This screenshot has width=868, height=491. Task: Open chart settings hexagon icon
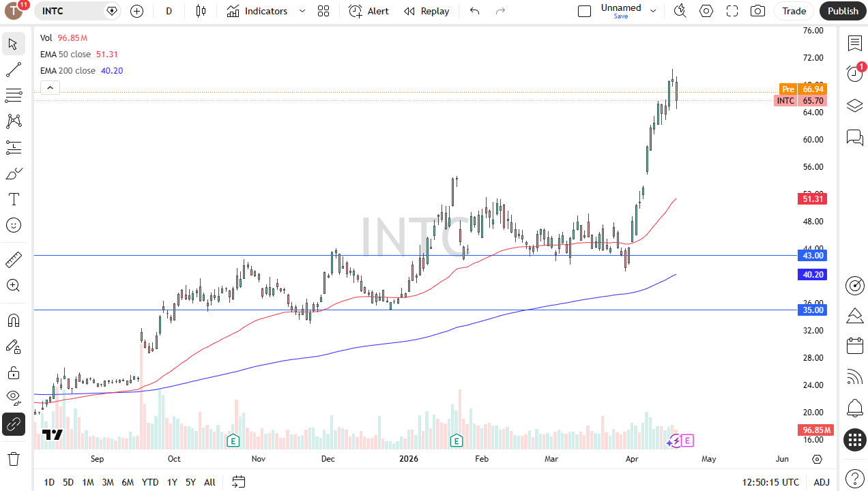coord(706,11)
